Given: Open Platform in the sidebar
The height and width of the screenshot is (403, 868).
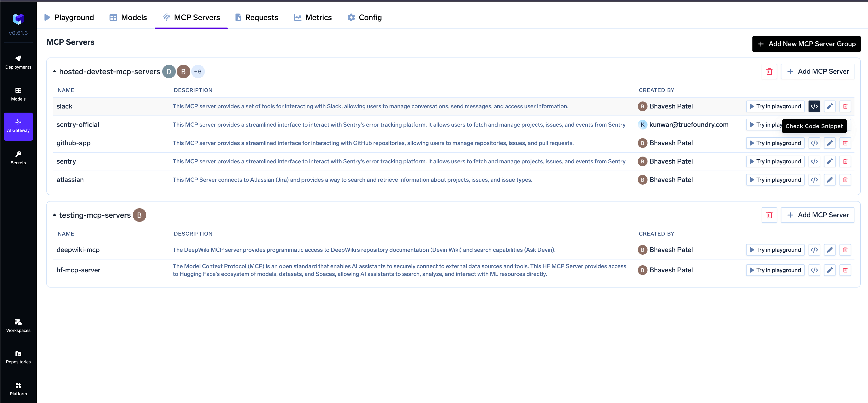Looking at the screenshot, I should pyautogui.click(x=18, y=389).
